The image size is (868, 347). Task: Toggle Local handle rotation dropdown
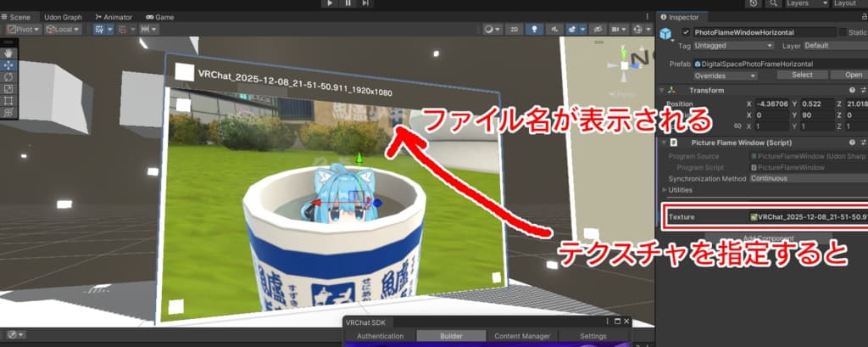click(63, 30)
